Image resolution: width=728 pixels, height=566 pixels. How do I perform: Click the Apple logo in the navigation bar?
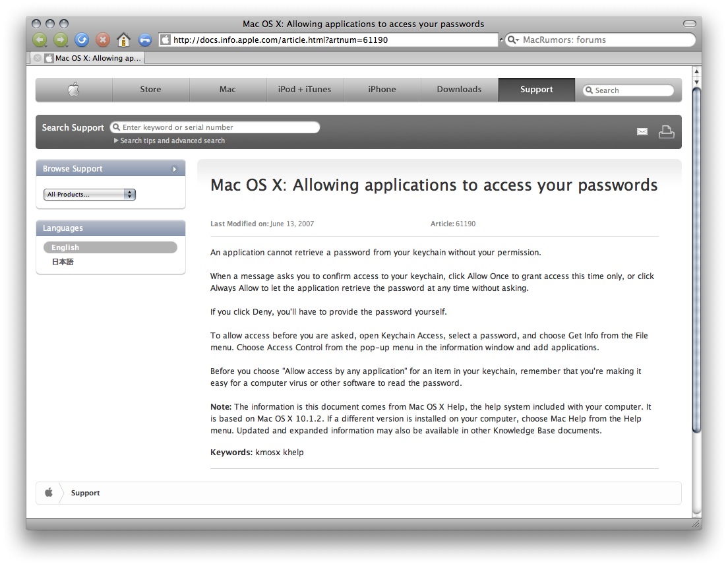74,89
